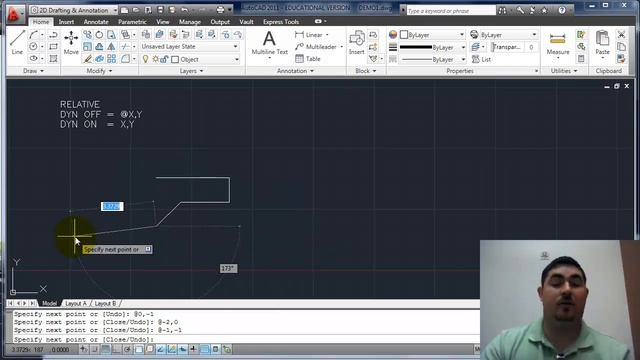The height and width of the screenshot is (360, 640).
Task: Click the Linear dimension button
Action: click(309, 35)
